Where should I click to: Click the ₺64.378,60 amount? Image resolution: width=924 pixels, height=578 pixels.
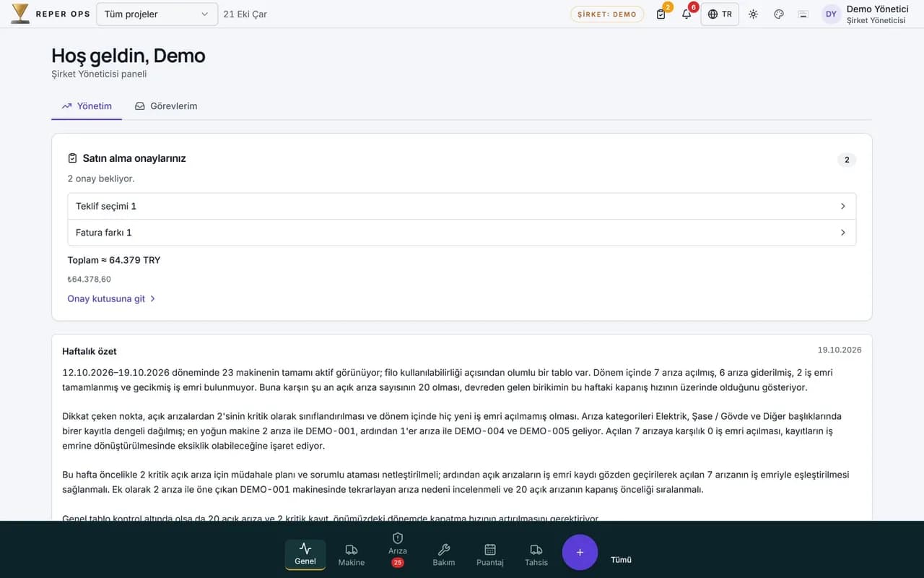pos(90,279)
